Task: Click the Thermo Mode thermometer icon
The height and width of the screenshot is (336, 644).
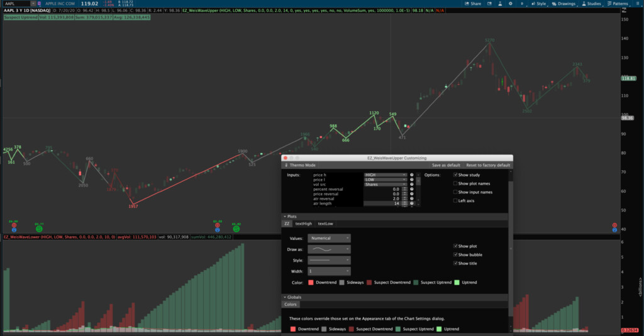Action: click(286, 165)
